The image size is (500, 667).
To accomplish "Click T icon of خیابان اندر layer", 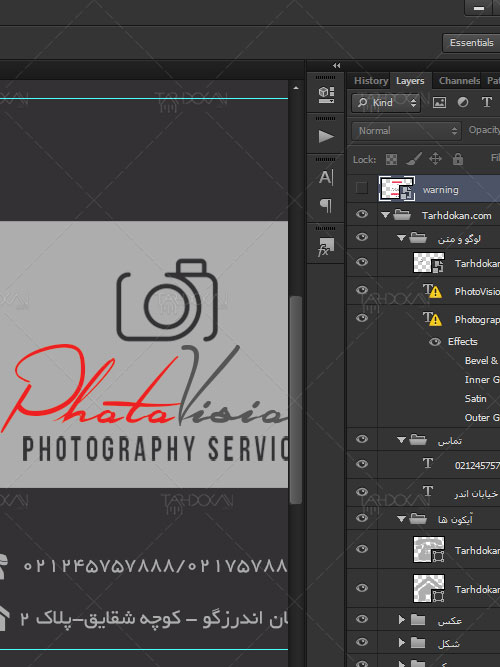I will click(x=428, y=491).
